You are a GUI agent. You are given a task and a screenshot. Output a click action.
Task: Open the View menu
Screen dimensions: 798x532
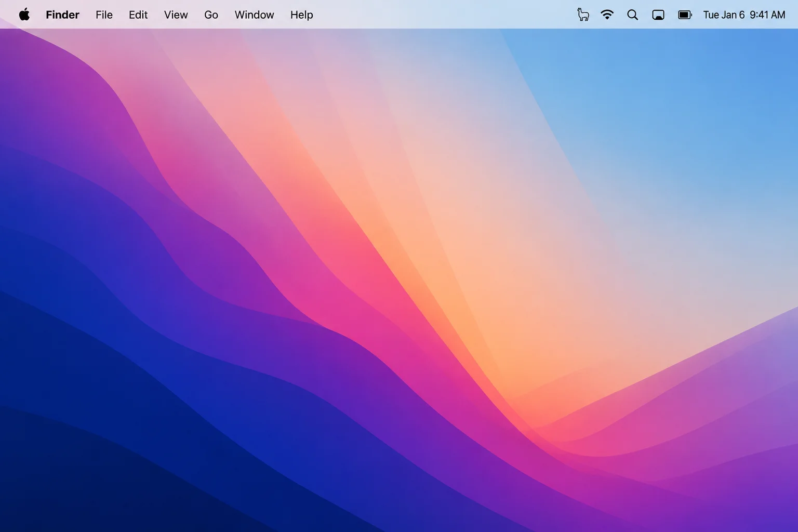pyautogui.click(x=176, y=15)
